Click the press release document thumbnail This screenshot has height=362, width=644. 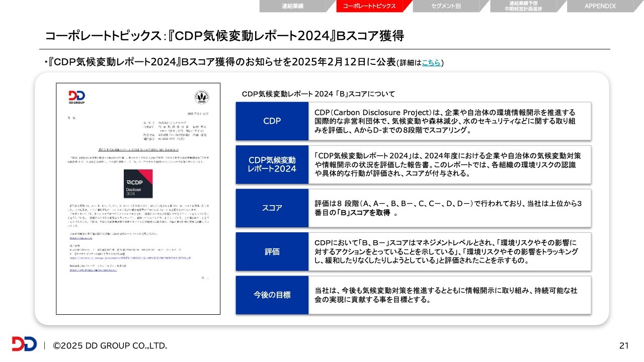pos(138,199)
